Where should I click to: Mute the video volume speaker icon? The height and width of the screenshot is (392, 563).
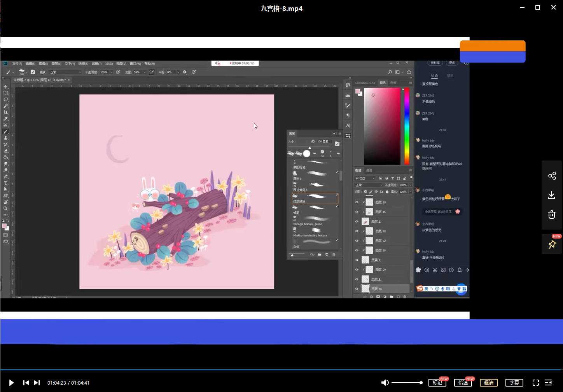(x=385, y=383)
